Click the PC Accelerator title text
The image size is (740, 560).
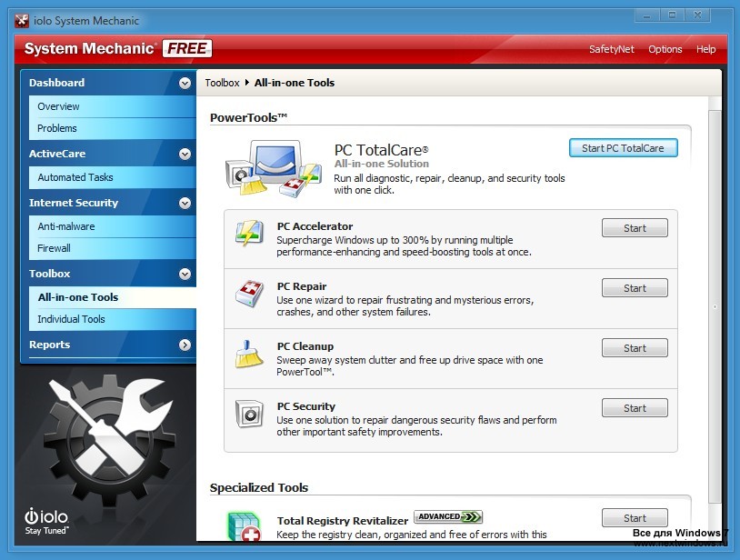coord(315,226)
